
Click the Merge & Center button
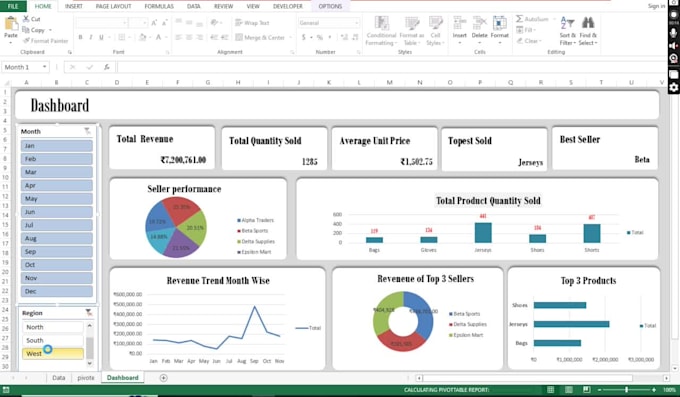(x=260, y=37)
